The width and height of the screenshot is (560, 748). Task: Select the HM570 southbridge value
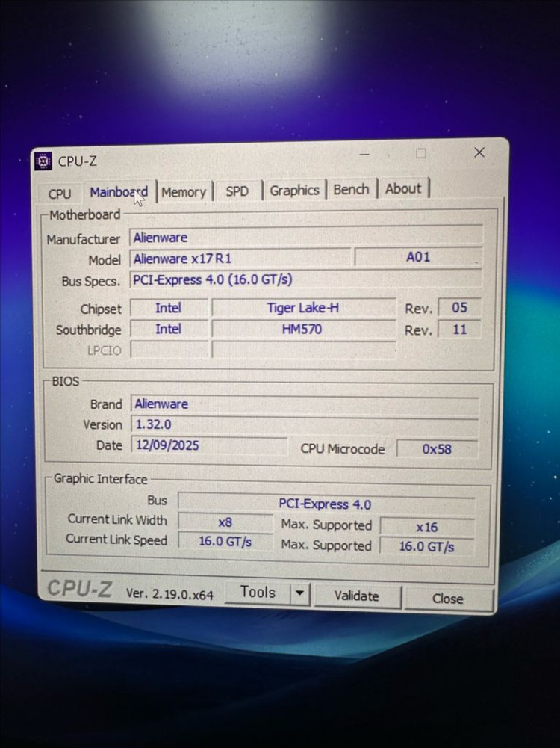point(304,329)
